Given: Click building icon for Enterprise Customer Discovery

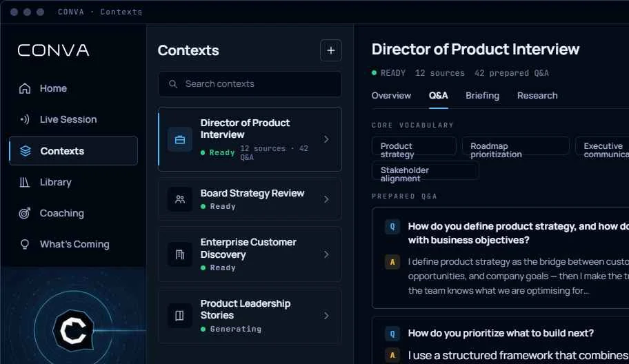Looking at the screenshot, I should 180,254.
